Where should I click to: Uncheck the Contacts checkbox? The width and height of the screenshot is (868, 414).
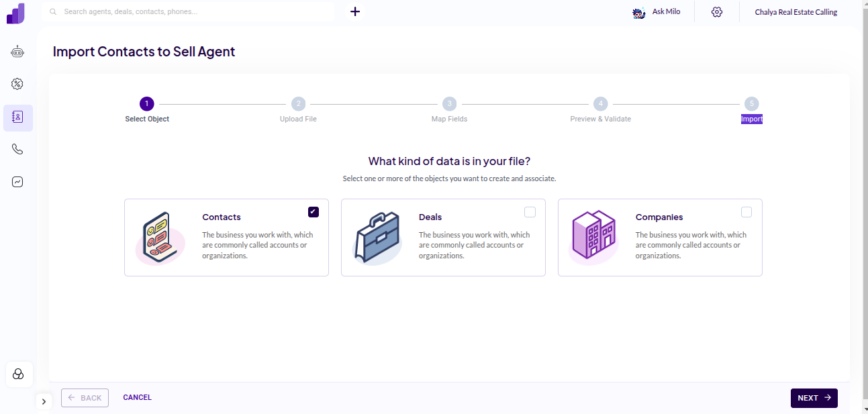[314, 212]
